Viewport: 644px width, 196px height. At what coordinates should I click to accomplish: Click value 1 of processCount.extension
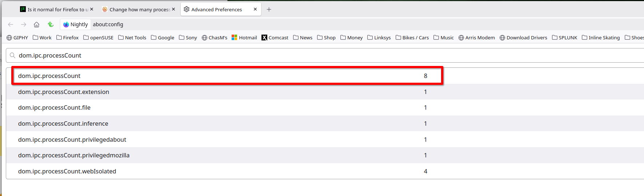pyautogui.click(x=425, y=92)
